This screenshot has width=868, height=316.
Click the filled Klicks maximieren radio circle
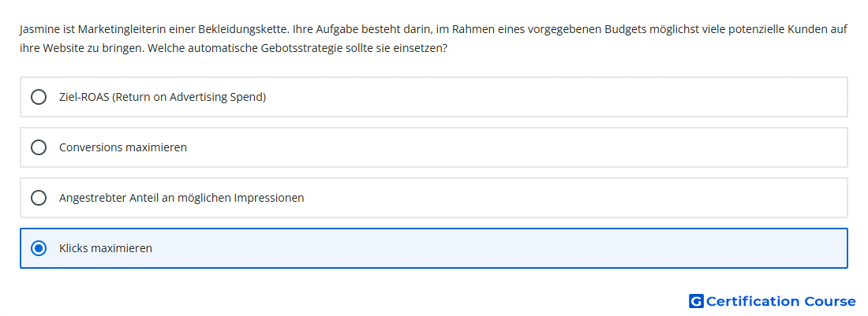pos(38,248)
